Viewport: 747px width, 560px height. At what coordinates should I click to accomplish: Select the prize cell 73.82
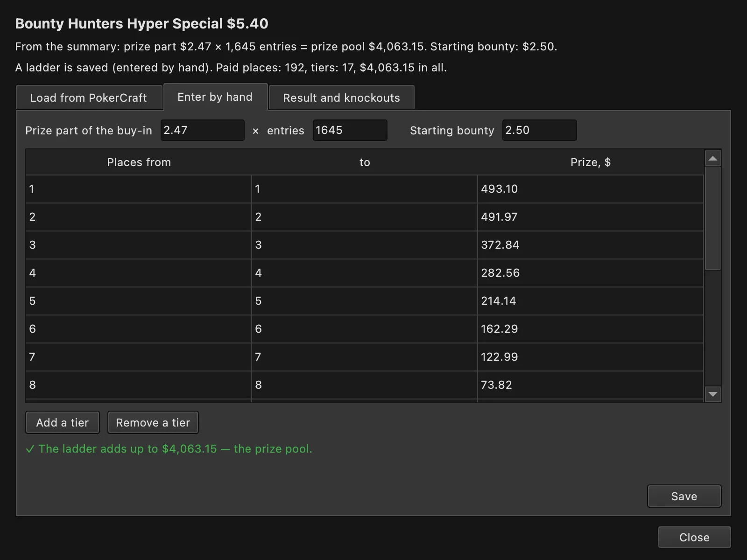591,385
